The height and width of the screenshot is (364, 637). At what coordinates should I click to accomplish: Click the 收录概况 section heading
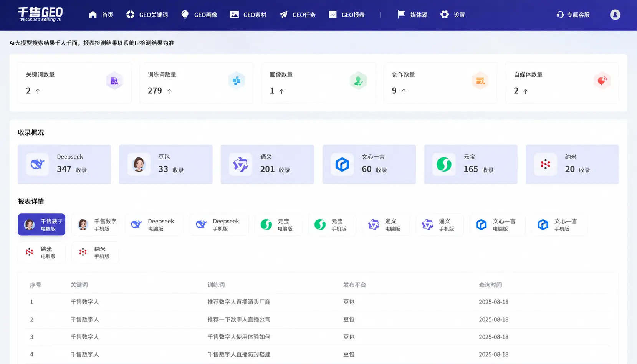click(31, 132)
